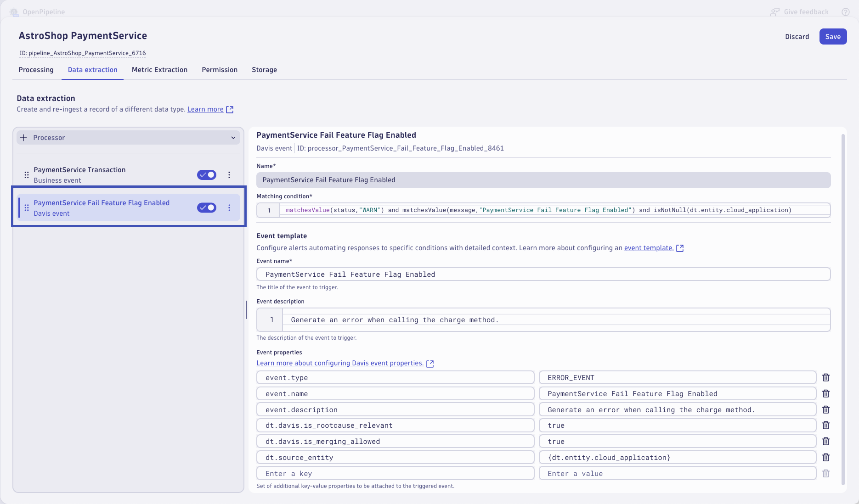The image size is (859, 504).
Task: Click the dt.source_entity key field
Action: [x=395, y=457]
